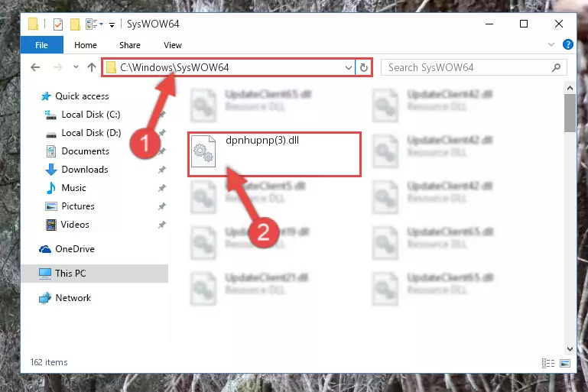Switch to large thumbnails view icon
This screenshot has width=588, height=392.
pyautogui.click(x=565, y=363)
